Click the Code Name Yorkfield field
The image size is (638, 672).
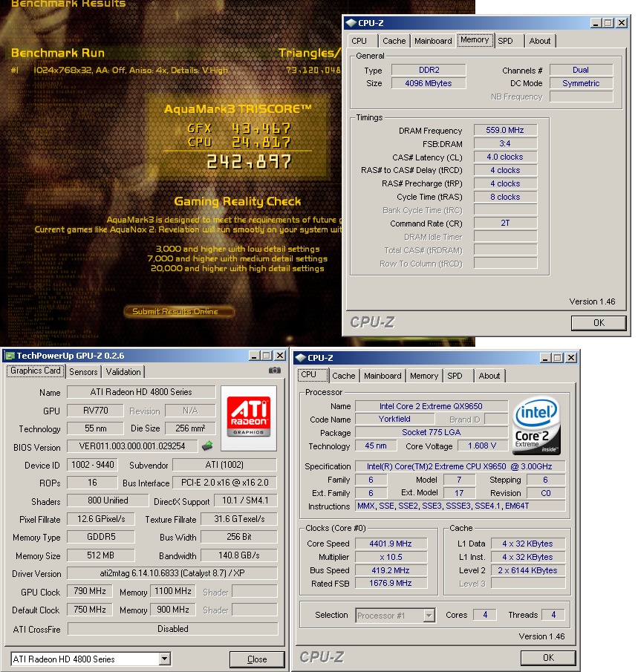point(394,419)
